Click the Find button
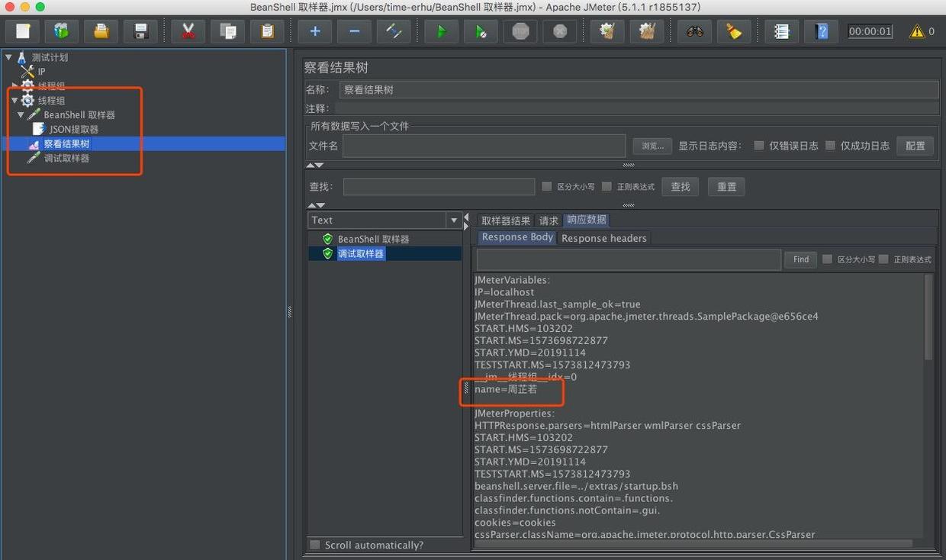This screenshot has height=560, width=946. 800,259
